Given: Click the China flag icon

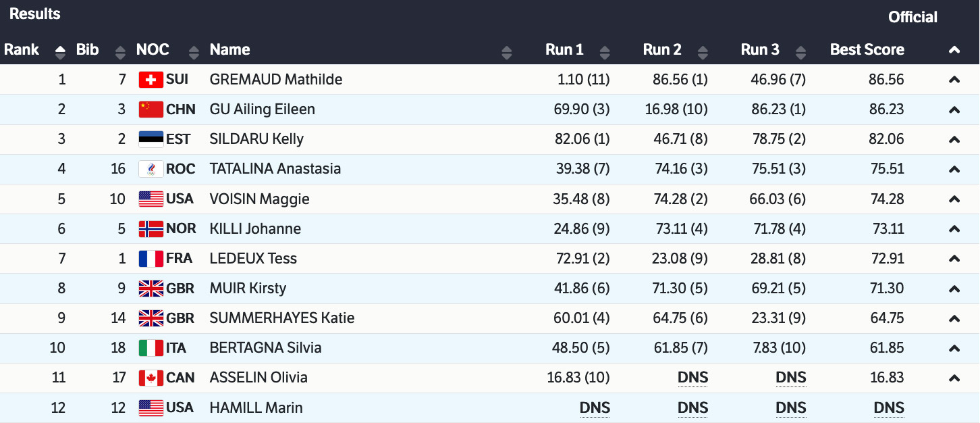Looking at the screenshot, I should pos(151,109).
